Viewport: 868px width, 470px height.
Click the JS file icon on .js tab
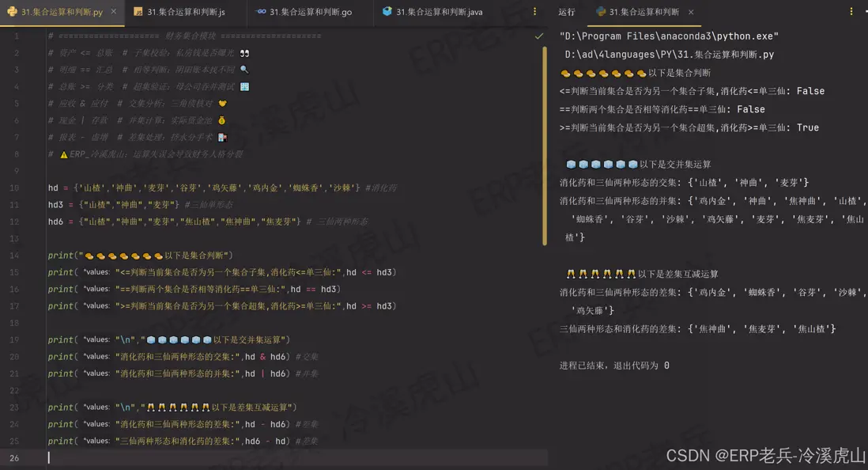click(x=138, y=12)
